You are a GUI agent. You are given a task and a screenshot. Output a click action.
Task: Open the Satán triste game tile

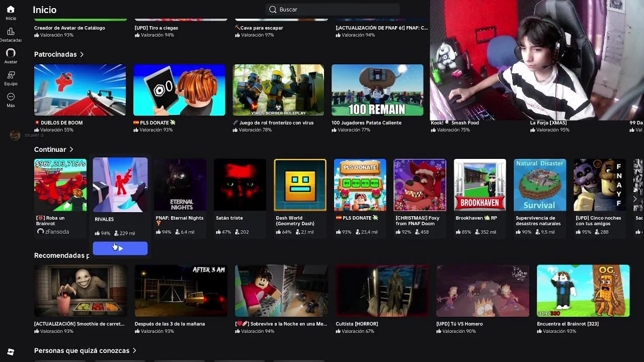point(240,185)
